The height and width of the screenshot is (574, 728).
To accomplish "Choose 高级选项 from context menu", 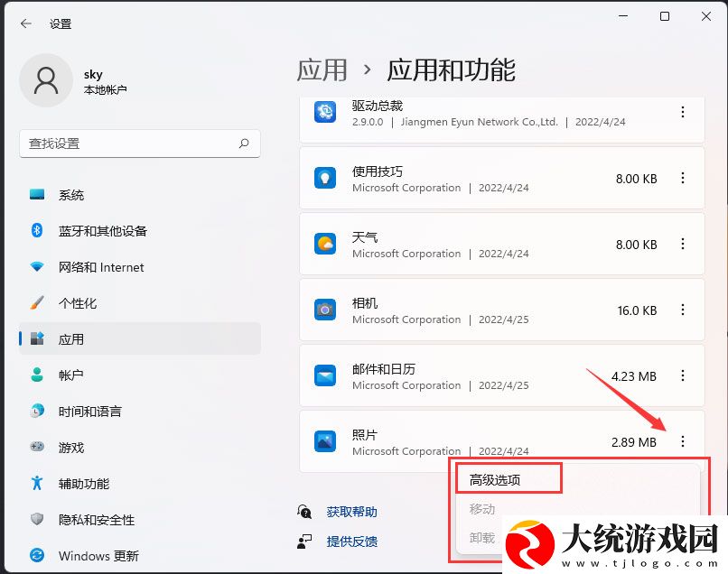I will click(x=495, y=480).
